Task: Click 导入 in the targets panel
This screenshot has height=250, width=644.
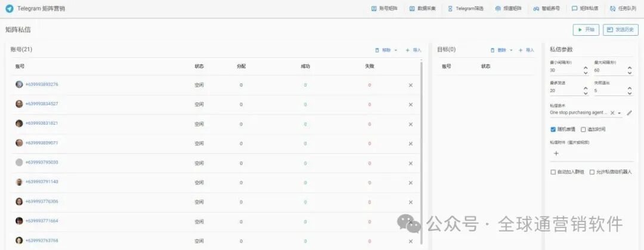Action: click(x=527, y=50)
